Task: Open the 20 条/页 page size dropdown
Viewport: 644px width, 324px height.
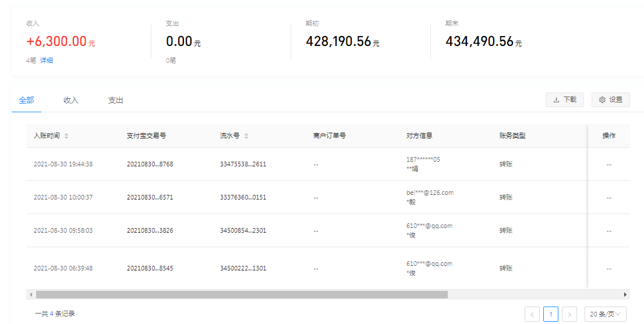Action: (605, 314)
